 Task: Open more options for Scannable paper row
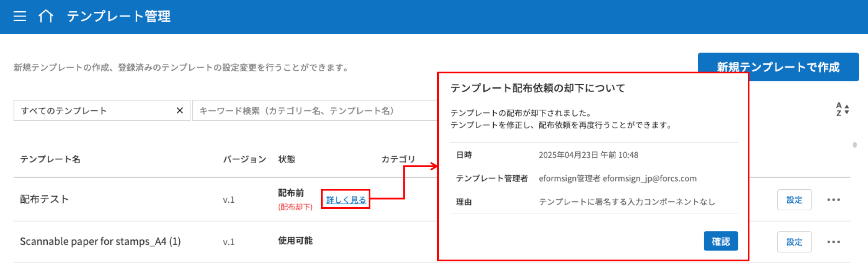(x=833, y=242)
